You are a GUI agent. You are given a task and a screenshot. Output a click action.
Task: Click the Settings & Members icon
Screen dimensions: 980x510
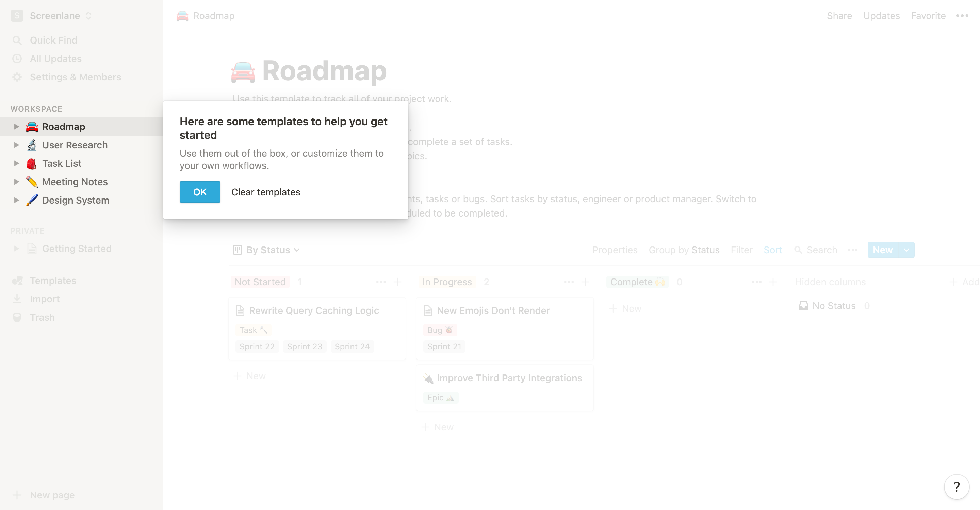pos(17,77)
